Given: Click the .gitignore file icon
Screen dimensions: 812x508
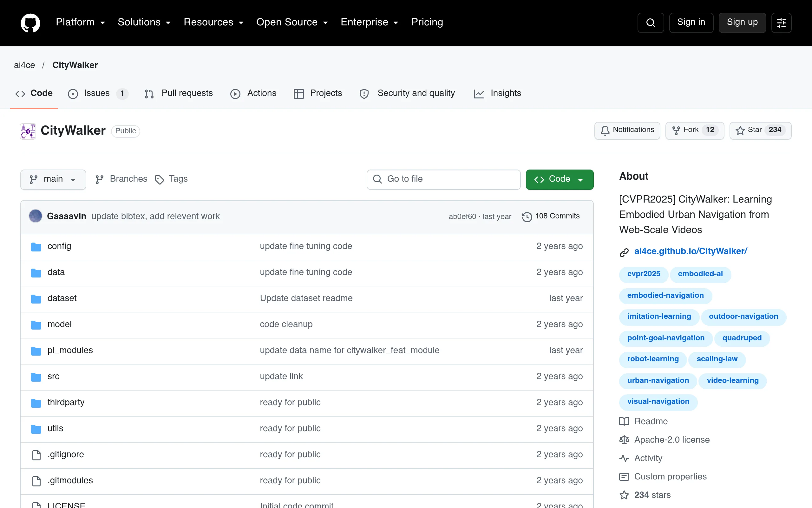Looking at the screenshot, I should 36,455.
